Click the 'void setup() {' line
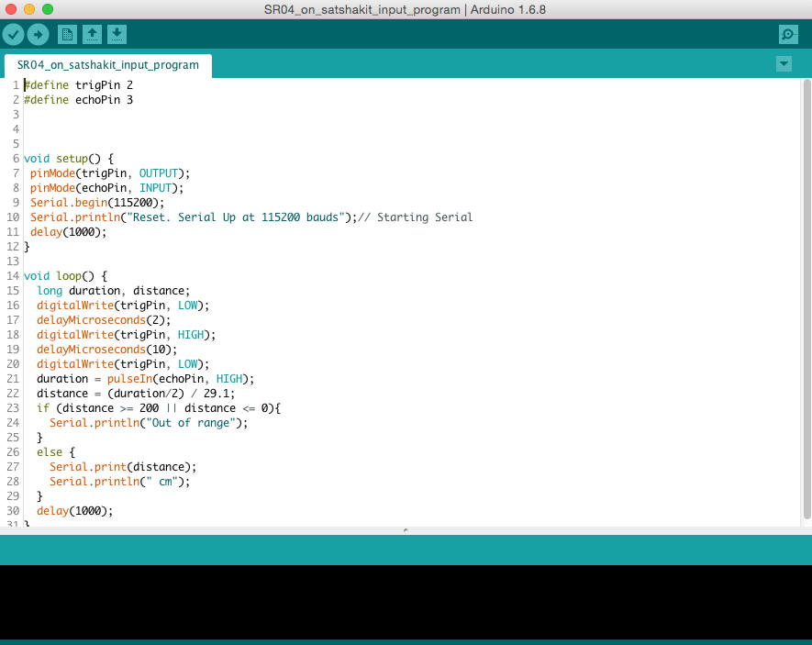The height and width of the screenshot is (645, 812). [69, 159]
